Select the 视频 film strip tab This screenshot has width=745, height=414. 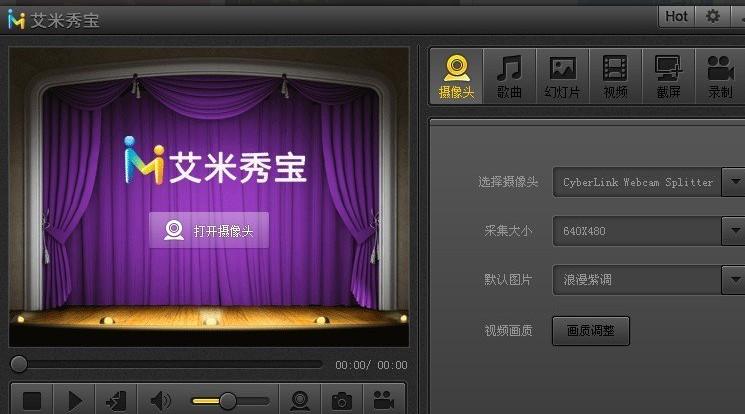coord(615,77)
